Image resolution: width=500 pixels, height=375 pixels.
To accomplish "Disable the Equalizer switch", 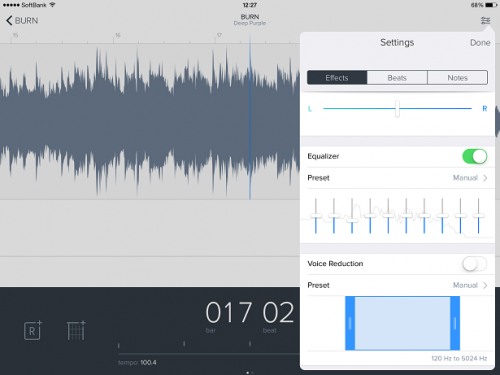I will pyautogui.click(x=475, y=156).
